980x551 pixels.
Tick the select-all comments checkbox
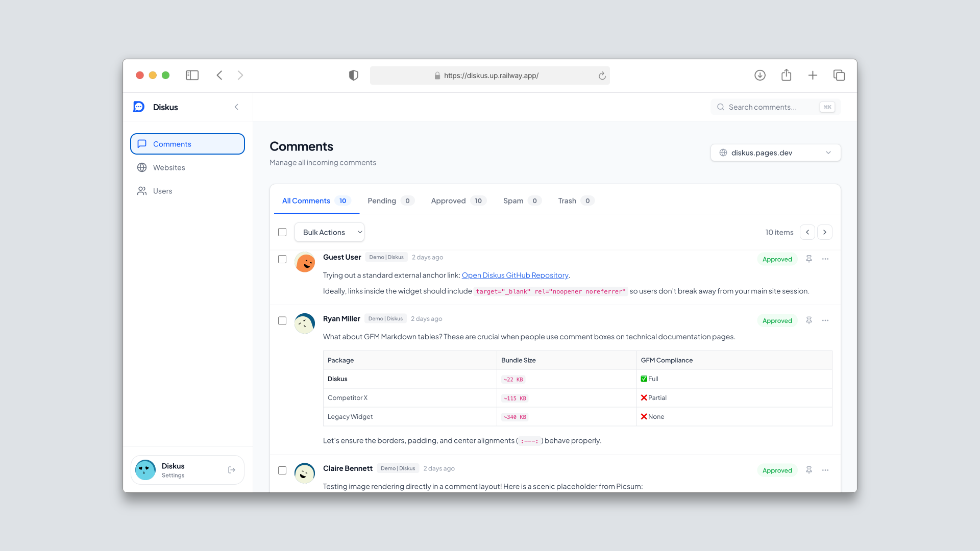click(x=282, y=232)
